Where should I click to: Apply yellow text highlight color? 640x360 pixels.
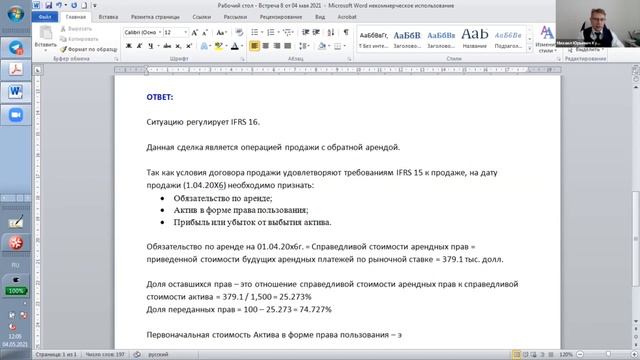pyautogui.click(x=219, y=46)
